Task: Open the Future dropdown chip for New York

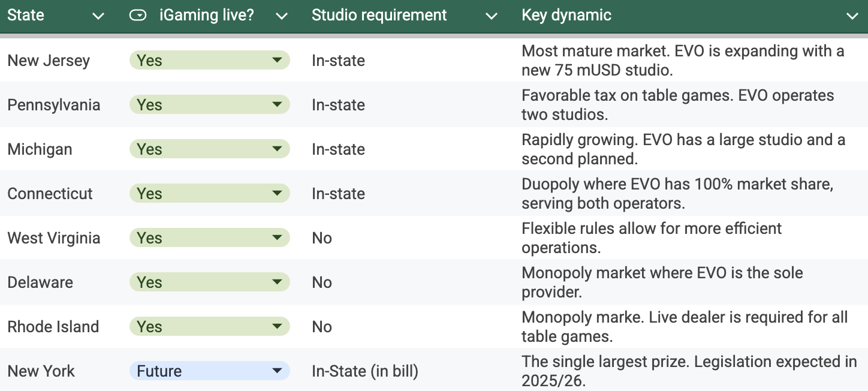Action: 210,371
